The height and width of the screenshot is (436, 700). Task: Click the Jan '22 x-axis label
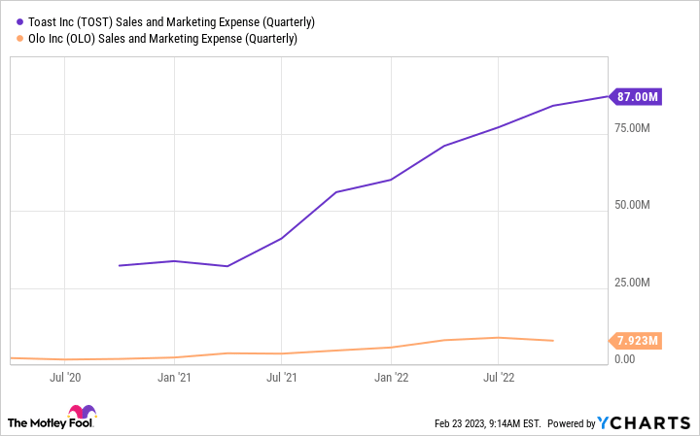(392, 378)
